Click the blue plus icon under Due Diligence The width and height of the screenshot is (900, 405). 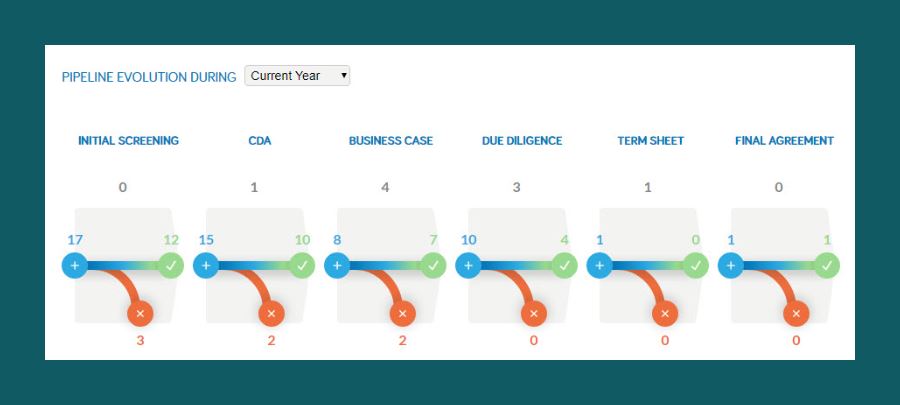coord(468,266)
